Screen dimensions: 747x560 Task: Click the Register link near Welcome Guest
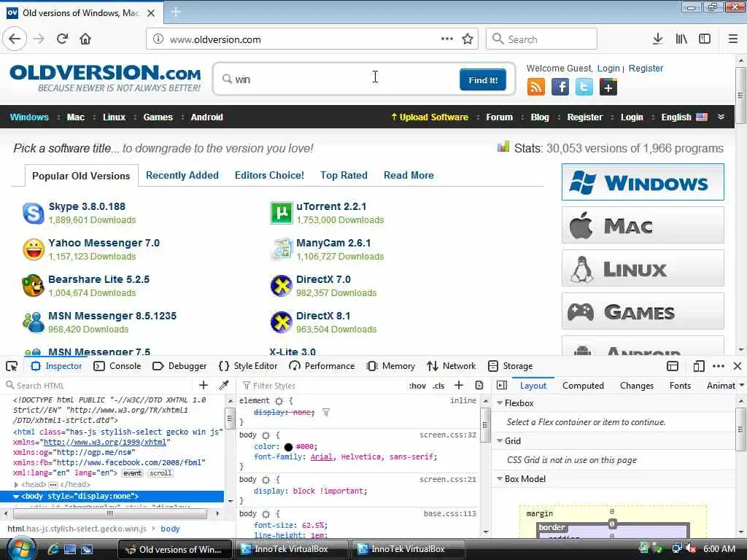(646, 69)
